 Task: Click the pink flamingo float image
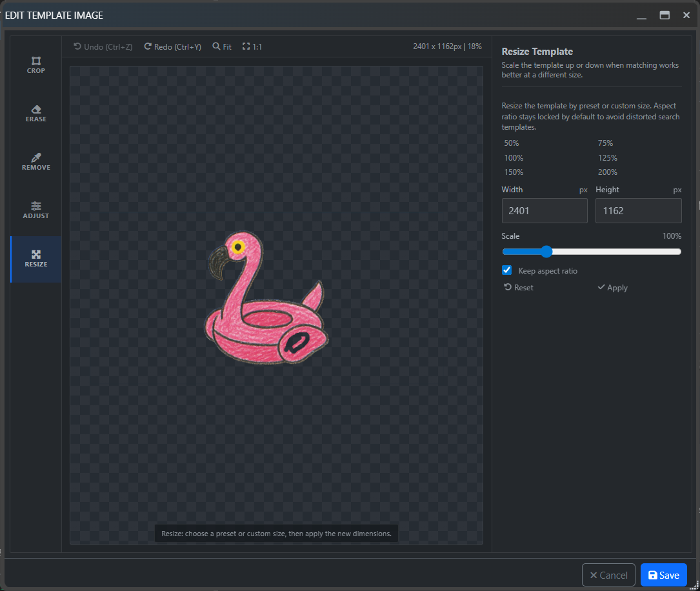click(x=266, y=297)
